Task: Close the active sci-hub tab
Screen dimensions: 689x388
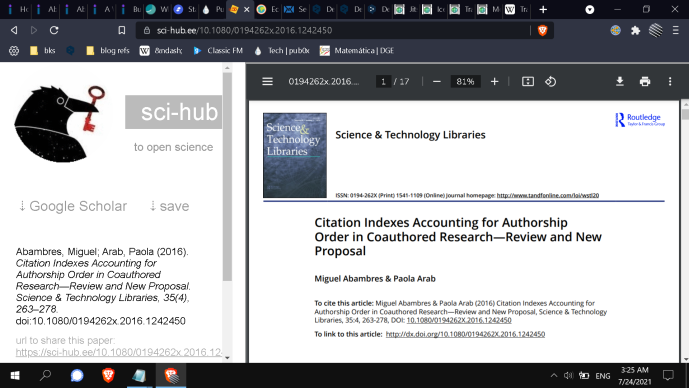Action: pyautogui.click(x=247, y=9)
